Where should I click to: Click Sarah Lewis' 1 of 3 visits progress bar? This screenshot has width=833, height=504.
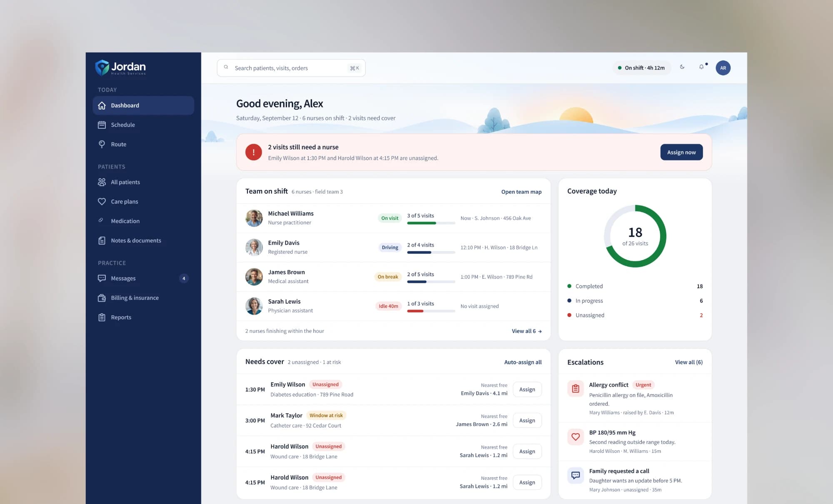coord(431,311)
